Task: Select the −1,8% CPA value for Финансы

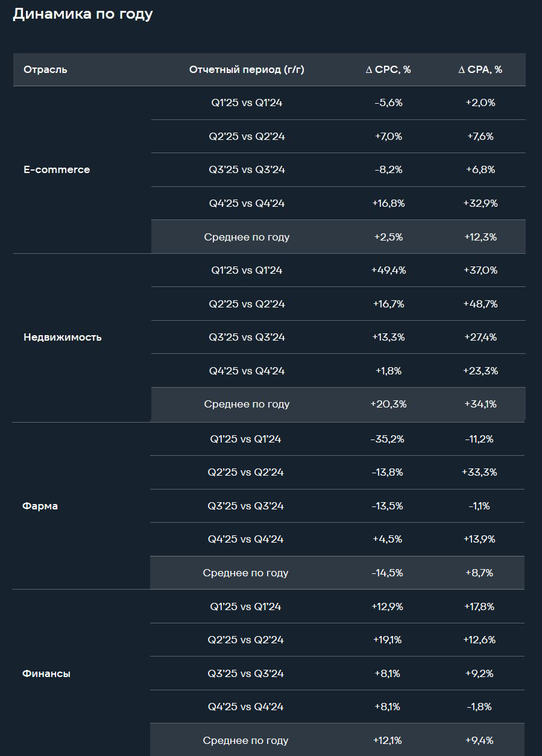Action: [480, 707]
